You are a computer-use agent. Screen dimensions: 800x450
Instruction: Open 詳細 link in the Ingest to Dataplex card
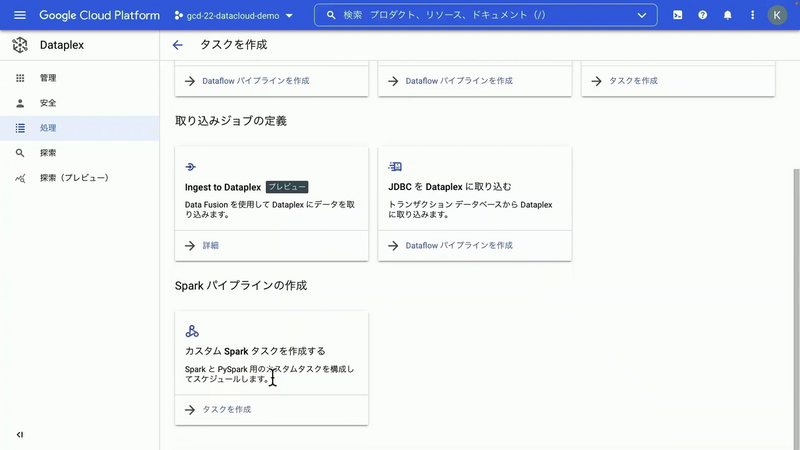[210, 245]
